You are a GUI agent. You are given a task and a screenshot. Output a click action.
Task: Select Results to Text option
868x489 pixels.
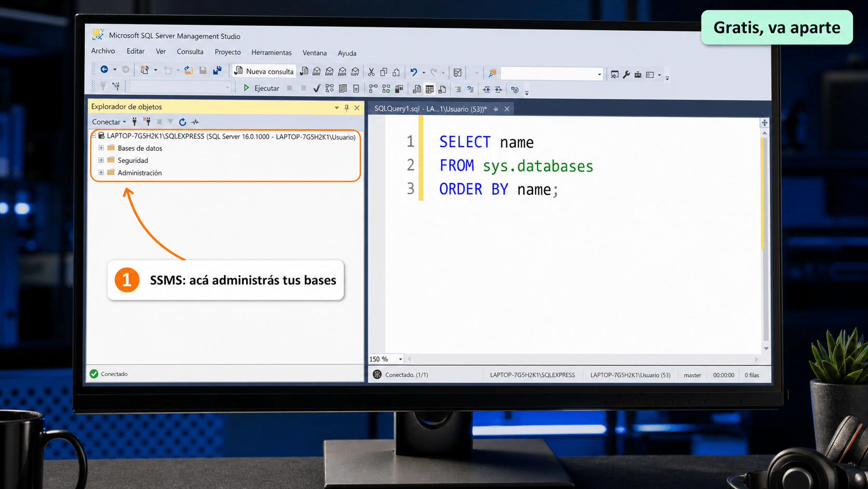coord(417,89)
